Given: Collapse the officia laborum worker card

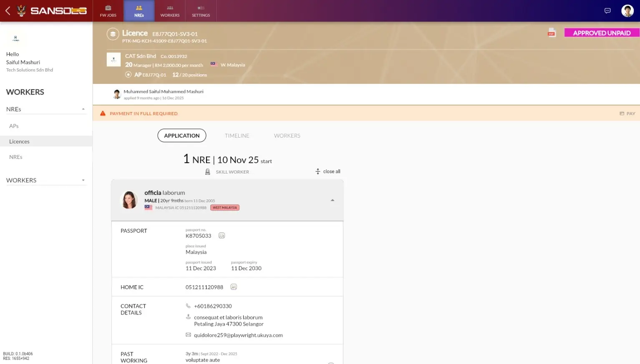Looking at the screenshot, I should (x=333, y=200).
